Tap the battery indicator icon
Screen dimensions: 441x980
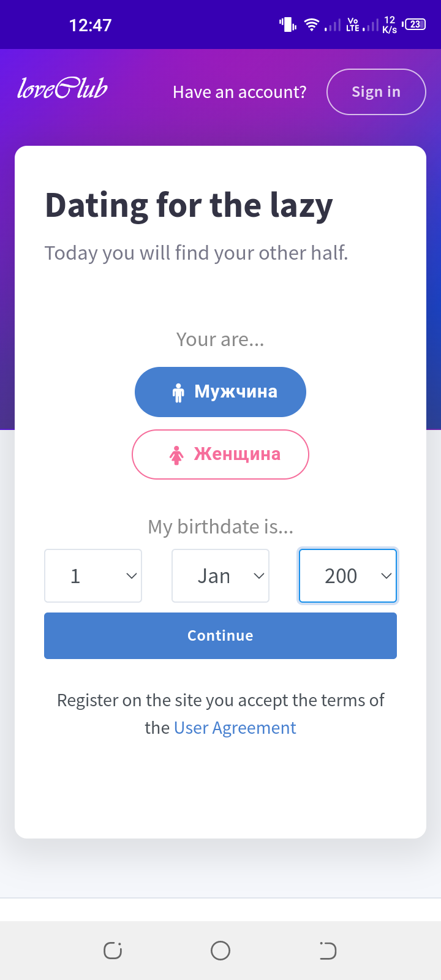click(415, 24)
